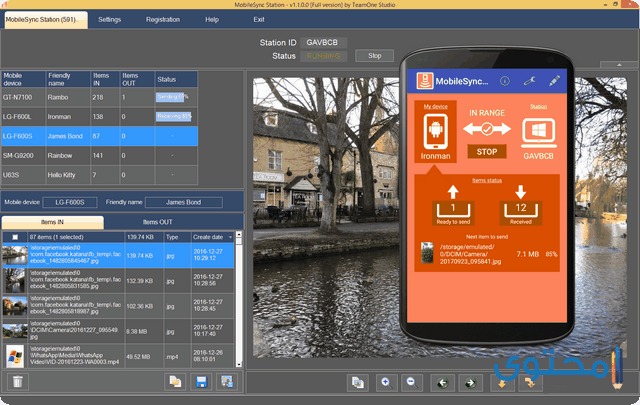Click the Stop button next to Status
This screenshot has height=405, width=640.
coord(374,56)
